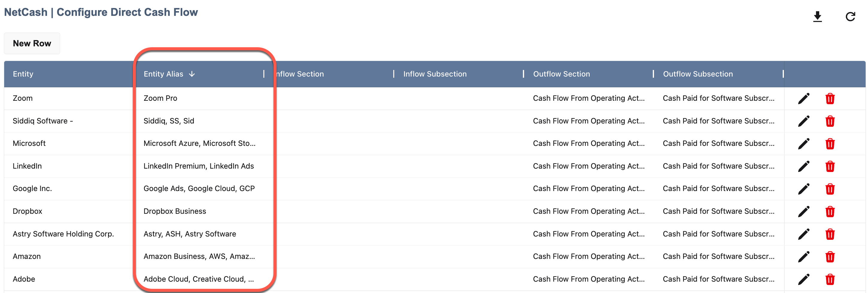
Task: Click Outflow Subsection cell in the Amazon row
Action: 719,256
